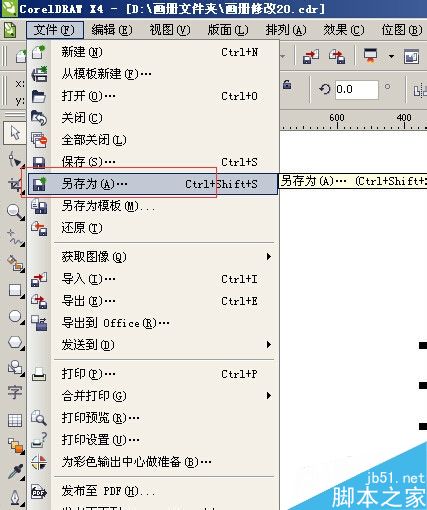Image resolution: width=427 pixels, height=510 pixels.
Task: Click the Export icon in standard toolbar
Action: click(337, 56)
